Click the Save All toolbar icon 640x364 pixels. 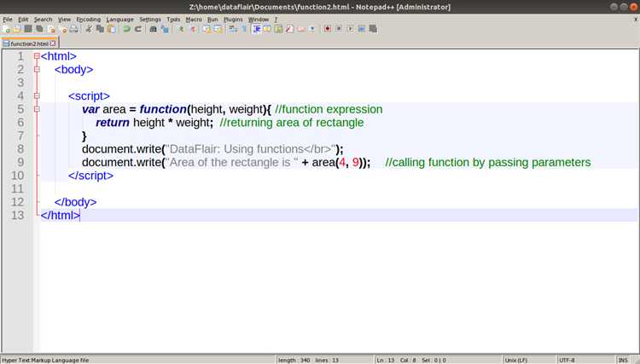pyautogui.click(x=39, y=29)
